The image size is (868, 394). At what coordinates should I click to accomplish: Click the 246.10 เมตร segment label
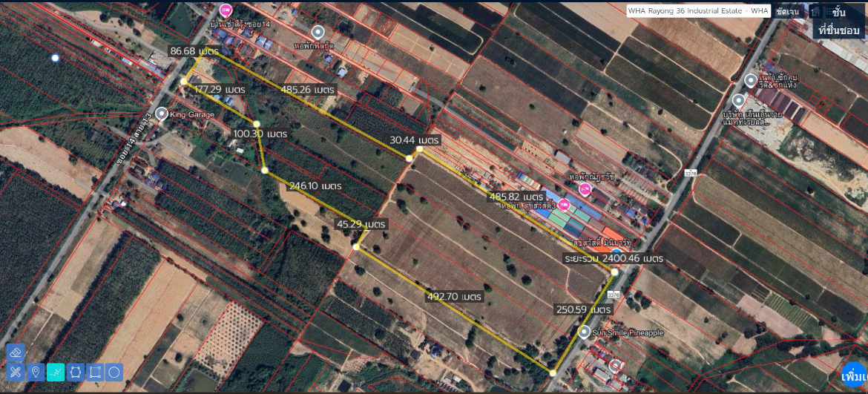(x=315, y=185)
